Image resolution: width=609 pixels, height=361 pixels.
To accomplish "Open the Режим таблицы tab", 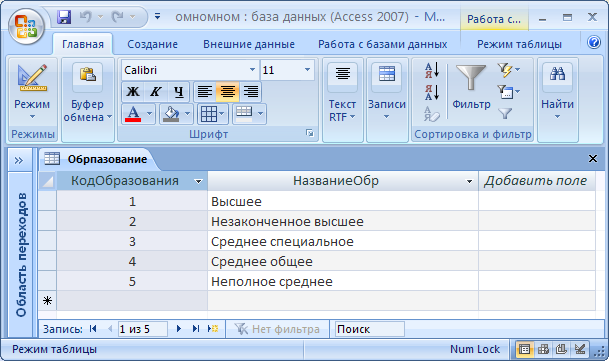I will coord(519,44).
